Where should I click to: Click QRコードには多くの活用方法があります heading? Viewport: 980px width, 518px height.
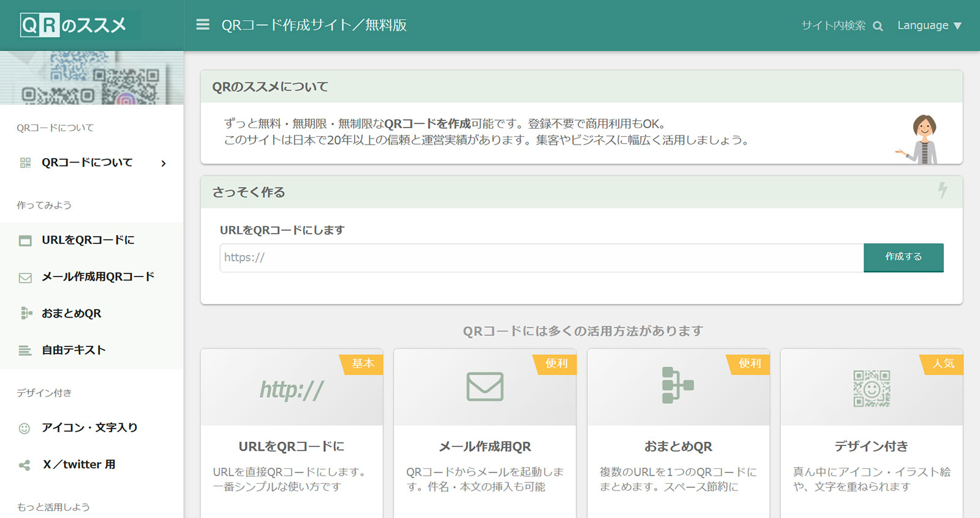click(582, 331)
